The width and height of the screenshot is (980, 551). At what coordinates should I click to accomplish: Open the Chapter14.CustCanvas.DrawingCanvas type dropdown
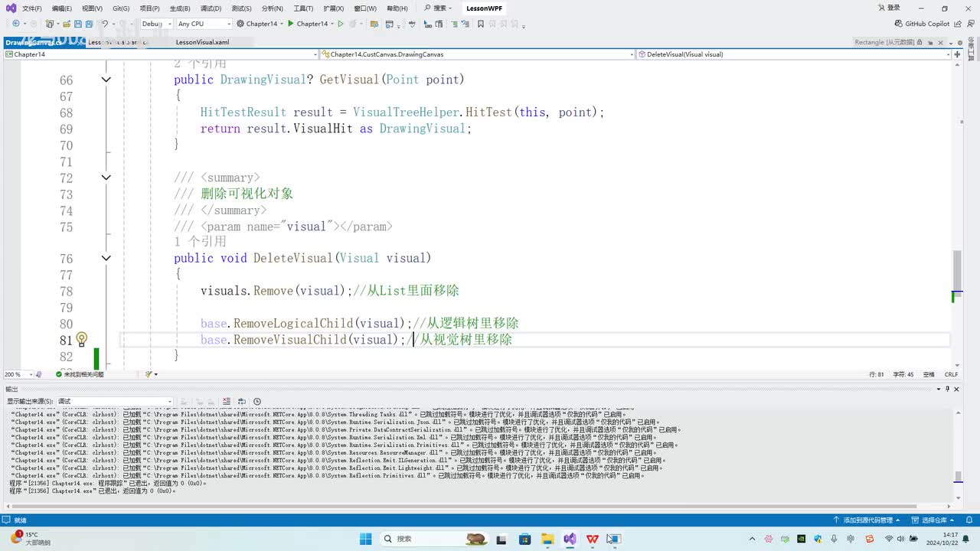478,54
